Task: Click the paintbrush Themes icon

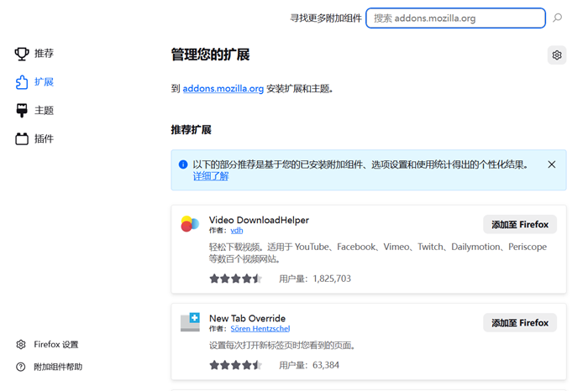Action: (x=22, y=111)
